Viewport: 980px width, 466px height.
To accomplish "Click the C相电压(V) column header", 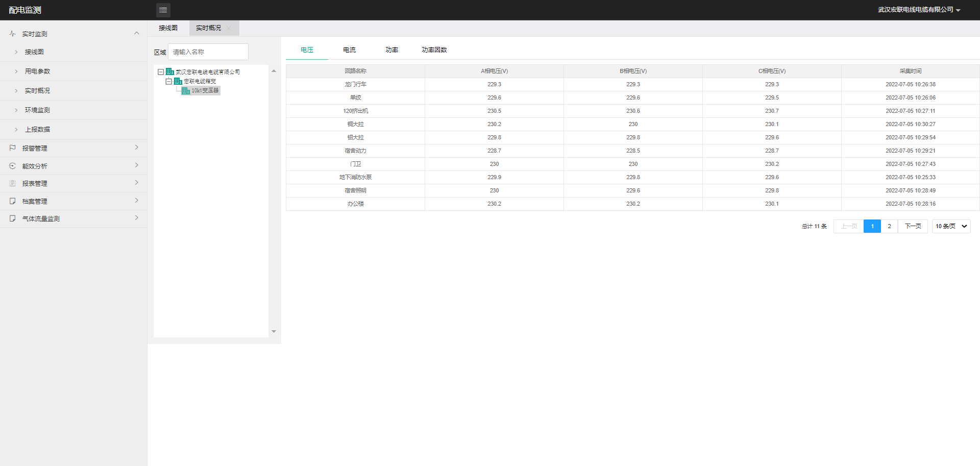I will [772, 71].
